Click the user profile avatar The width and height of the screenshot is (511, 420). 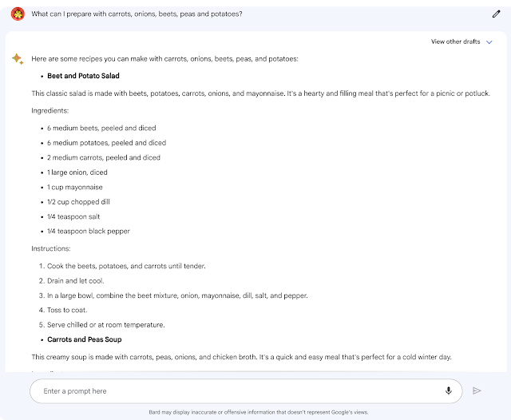tap(17, 14)
